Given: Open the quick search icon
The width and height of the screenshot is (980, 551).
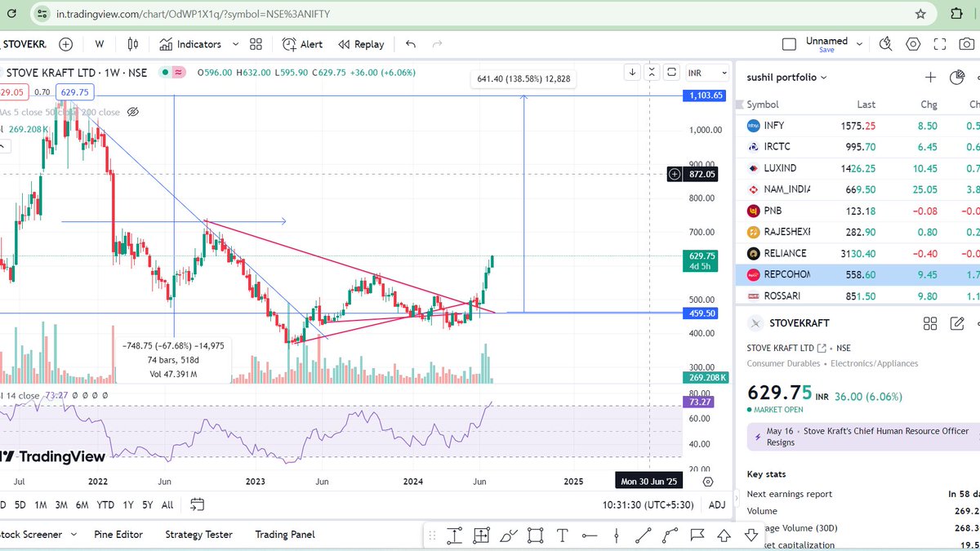Looking at the screenshot, I should (885, 44).
